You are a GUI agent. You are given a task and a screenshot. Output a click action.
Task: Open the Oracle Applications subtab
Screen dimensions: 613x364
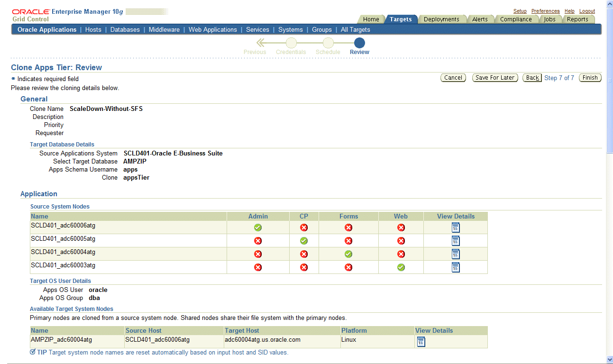(x=46, y=29)
